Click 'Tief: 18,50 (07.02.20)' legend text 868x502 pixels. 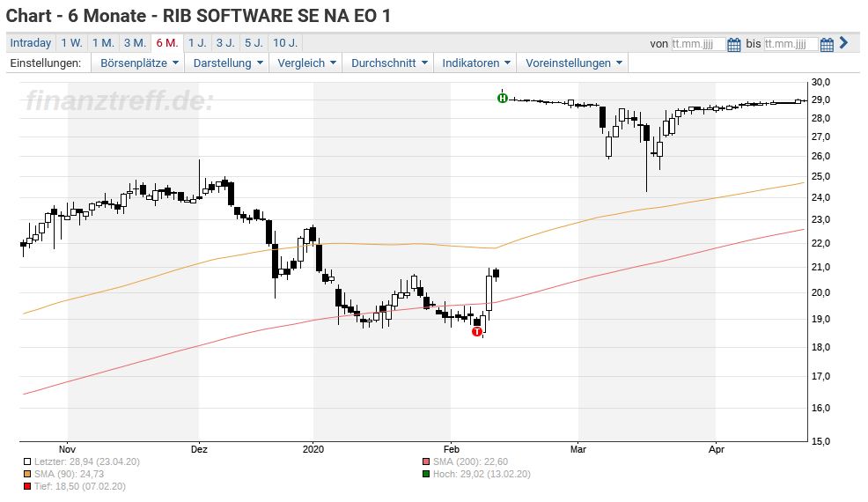(x=80, y=486)
